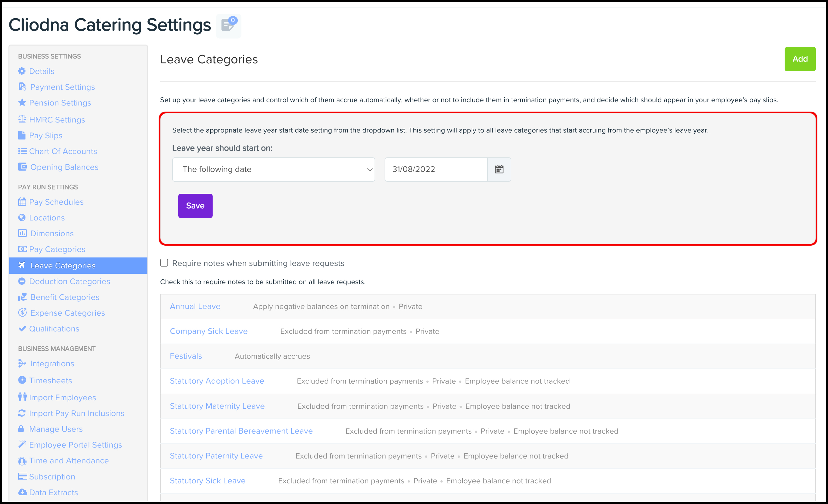The image size is (828, 504).
Task: Click the Data Extracts cloud icon
Action: [x=22, y=492]
